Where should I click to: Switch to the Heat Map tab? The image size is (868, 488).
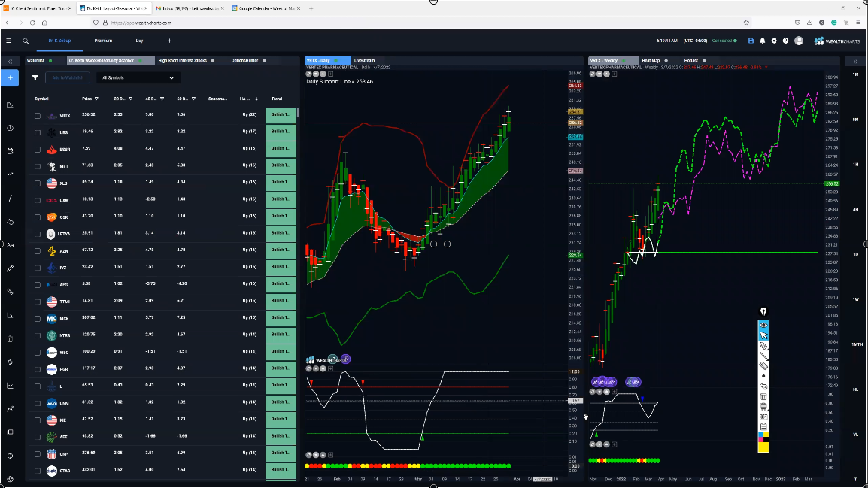(651, 61)
